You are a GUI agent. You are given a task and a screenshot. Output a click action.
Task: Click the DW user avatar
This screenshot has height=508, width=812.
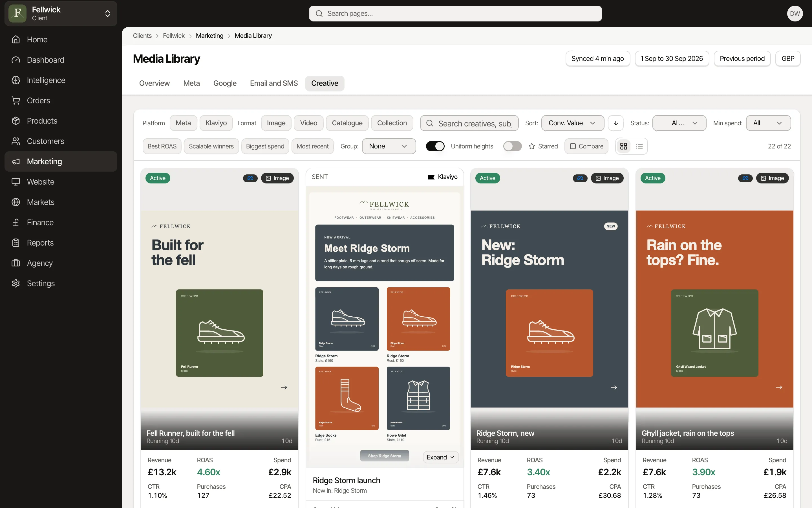795,14
